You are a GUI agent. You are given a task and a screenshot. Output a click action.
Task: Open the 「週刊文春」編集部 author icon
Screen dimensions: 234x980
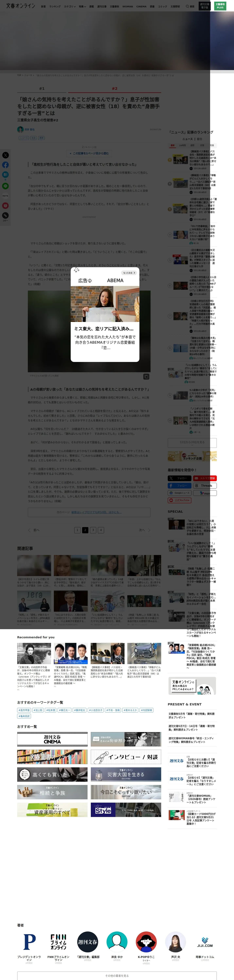coord(88,942)
